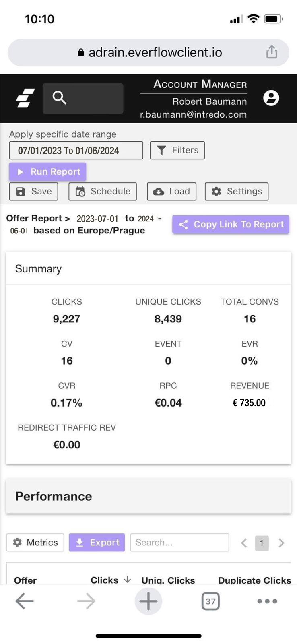Show the open tabs counter (37)
This screenshot has height=644, width=297.
coord(210,601)
